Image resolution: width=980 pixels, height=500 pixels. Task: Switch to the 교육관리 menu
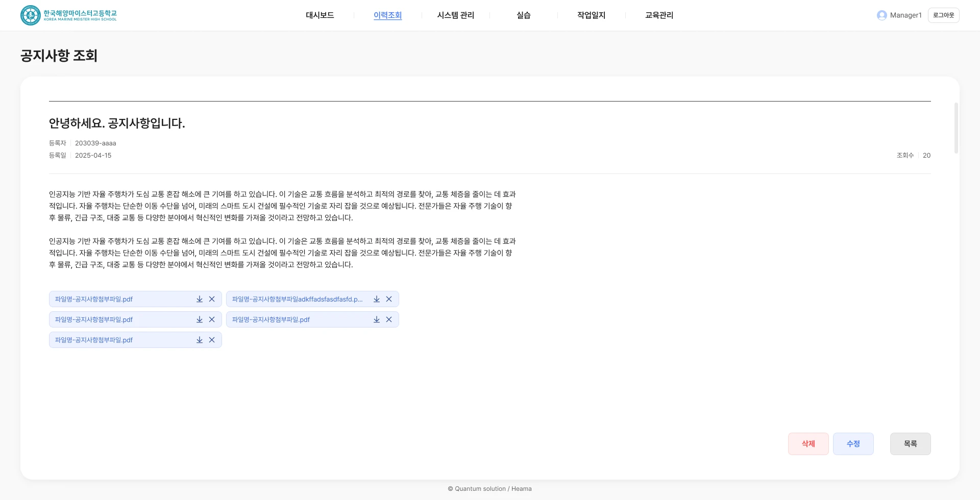(x=659, y=15)
